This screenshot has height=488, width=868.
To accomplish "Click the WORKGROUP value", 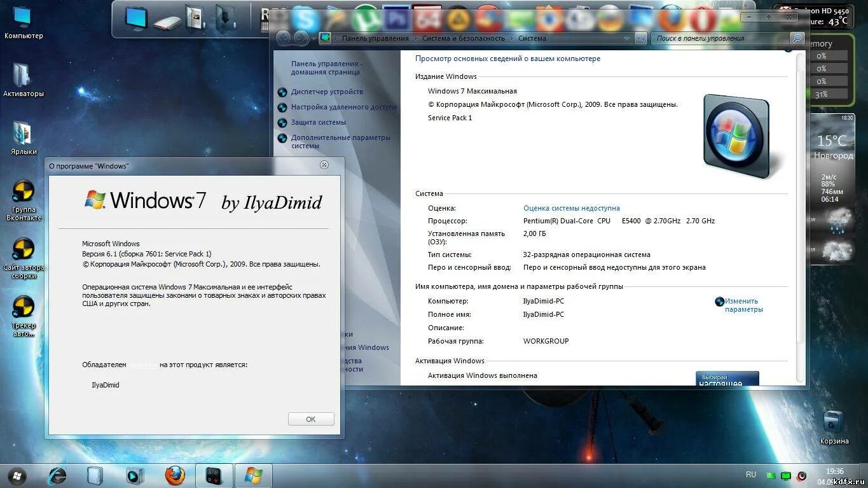I will [546, 341].
